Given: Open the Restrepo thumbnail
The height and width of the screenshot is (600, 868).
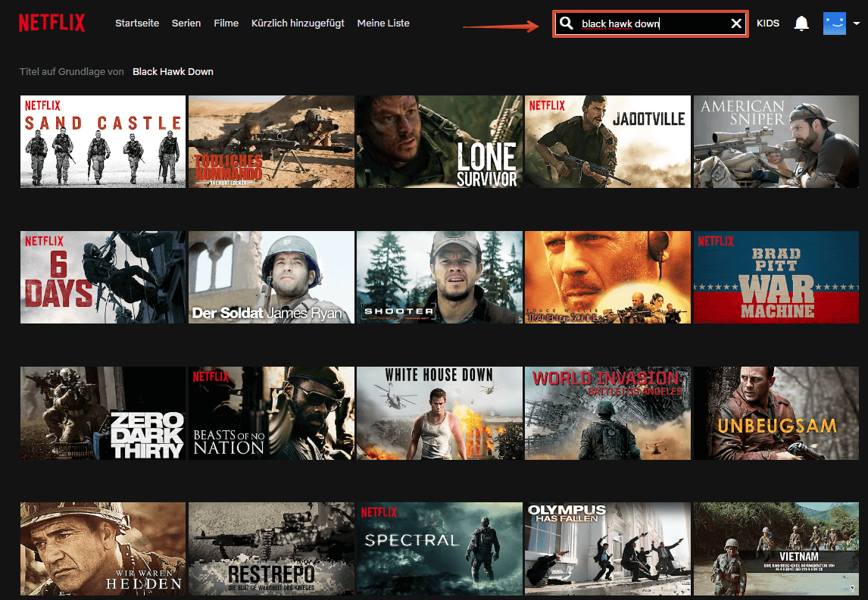Looking at the screenshot, I should point(271,548).
